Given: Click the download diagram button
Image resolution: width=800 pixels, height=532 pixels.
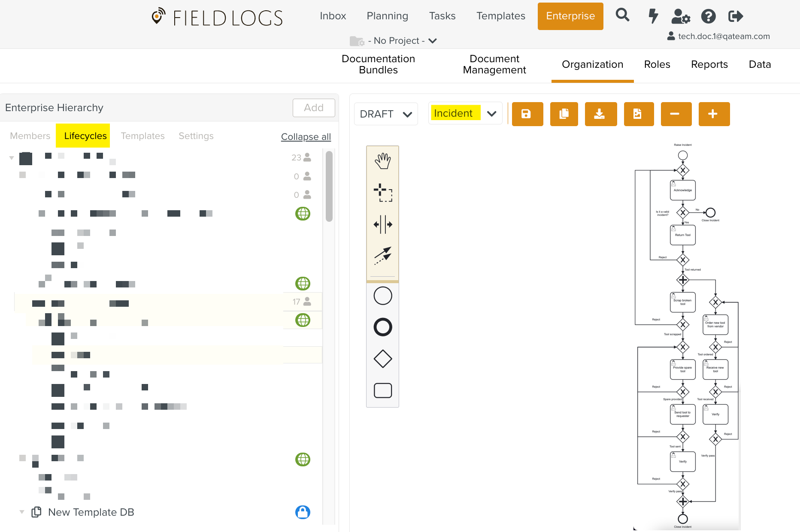Looking at the screenshot, I should [x=600, y=114].
